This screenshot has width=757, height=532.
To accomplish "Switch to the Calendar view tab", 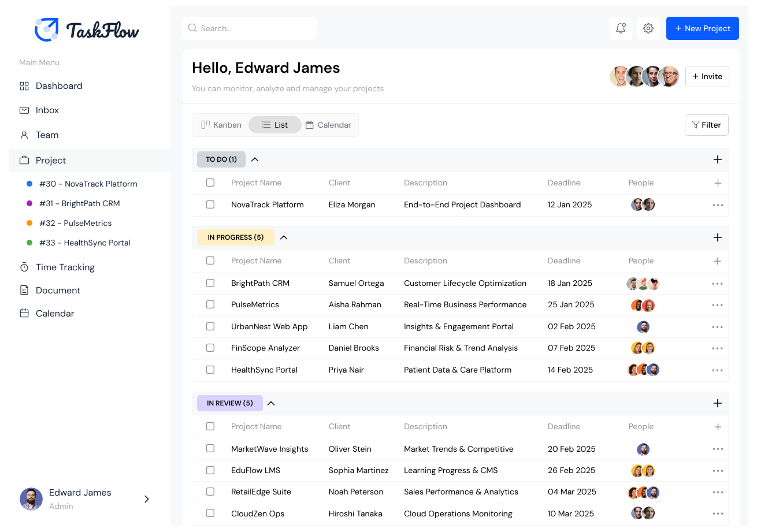I will tap(328, 125).
